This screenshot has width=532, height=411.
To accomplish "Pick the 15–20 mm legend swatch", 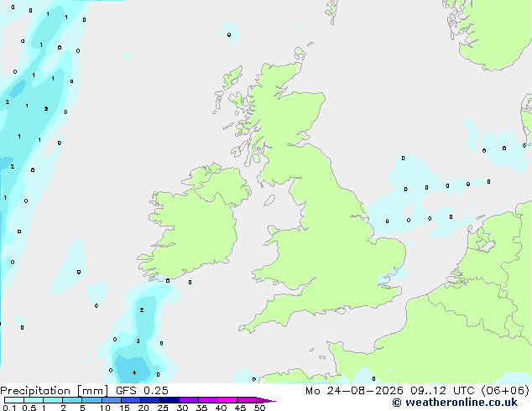I will click(x=131, y=400).
